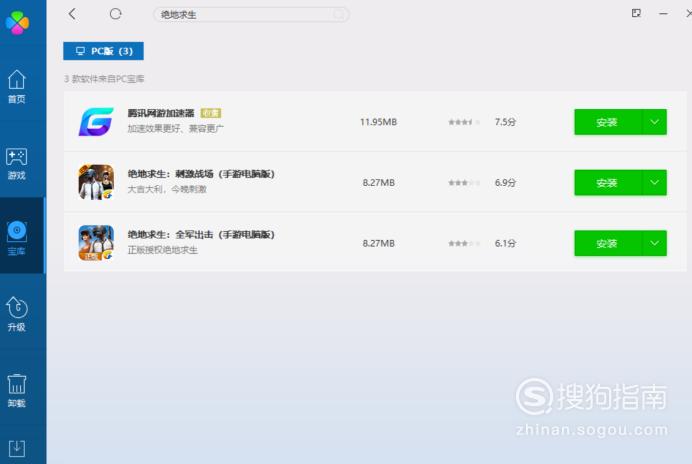The image size is (692, 464).
Task: Select the PC版 (3) tab
Action: 103,51
